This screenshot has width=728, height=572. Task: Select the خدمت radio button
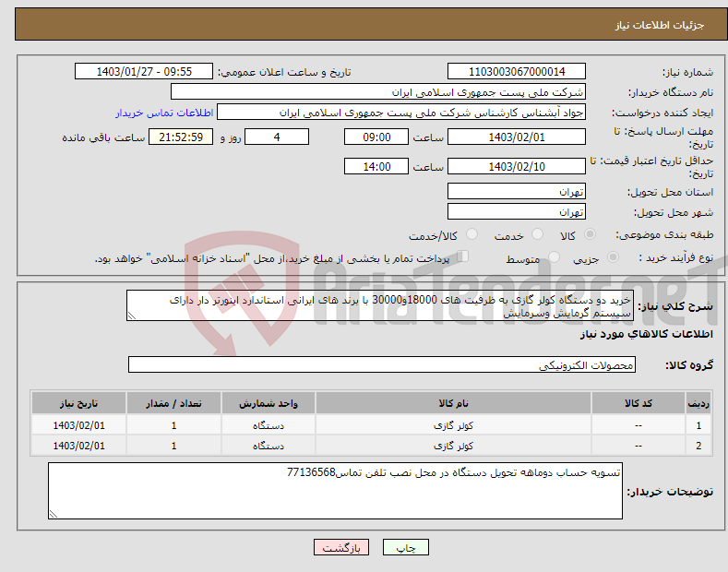point(537,234)
